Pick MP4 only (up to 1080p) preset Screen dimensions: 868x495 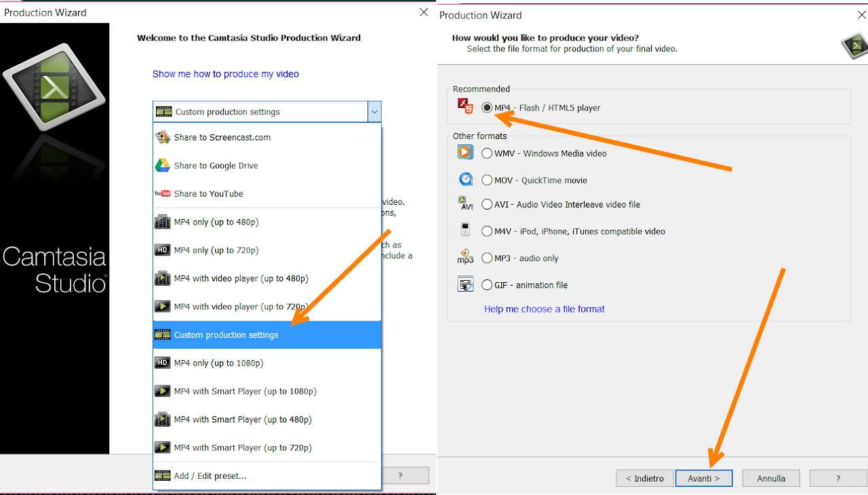point(267,363)
